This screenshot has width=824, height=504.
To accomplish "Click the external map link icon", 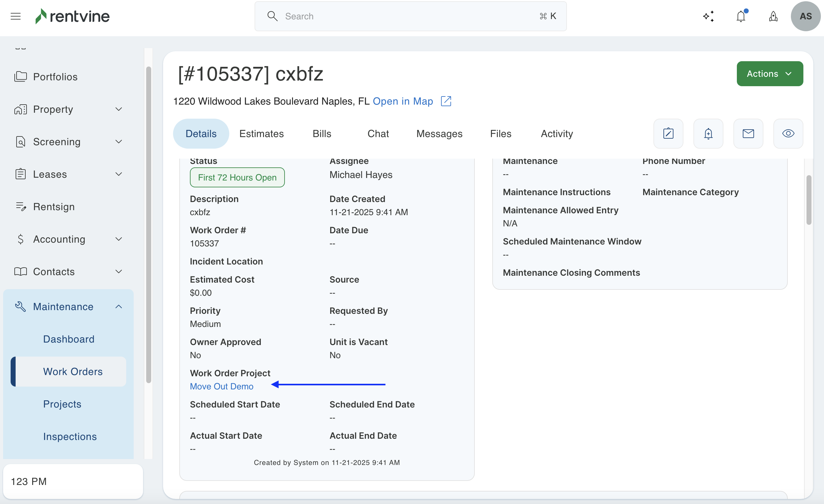I will point(446,101).
